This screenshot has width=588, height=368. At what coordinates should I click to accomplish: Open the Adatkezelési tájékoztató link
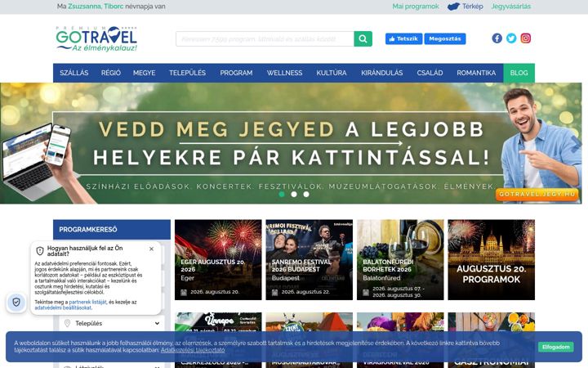pyautogui.click(x=193, y=350)
